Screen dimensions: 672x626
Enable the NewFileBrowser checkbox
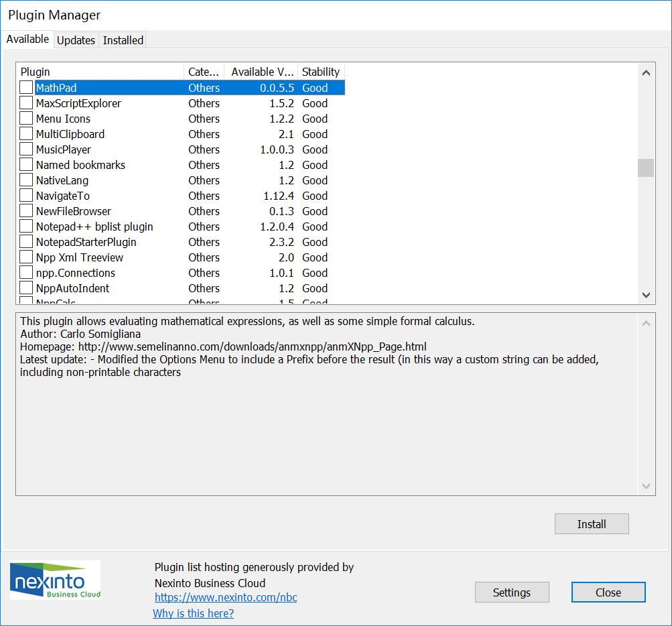[x=25, y=211]
